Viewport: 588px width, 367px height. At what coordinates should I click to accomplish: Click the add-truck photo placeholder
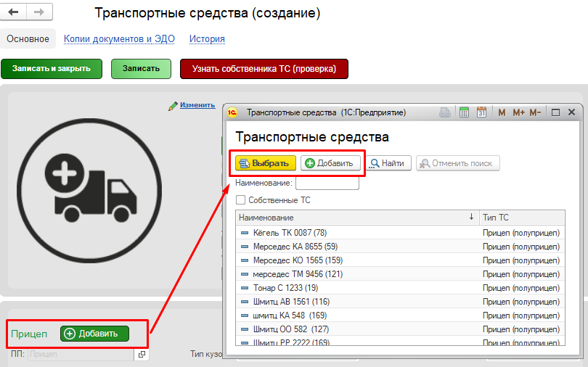89,190
